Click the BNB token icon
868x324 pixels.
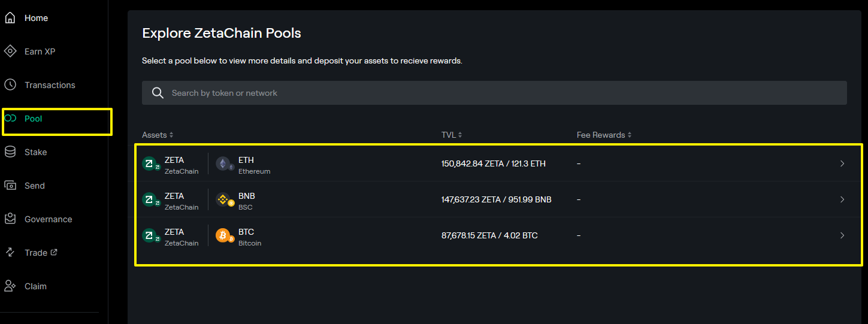(x=224, y=200)
